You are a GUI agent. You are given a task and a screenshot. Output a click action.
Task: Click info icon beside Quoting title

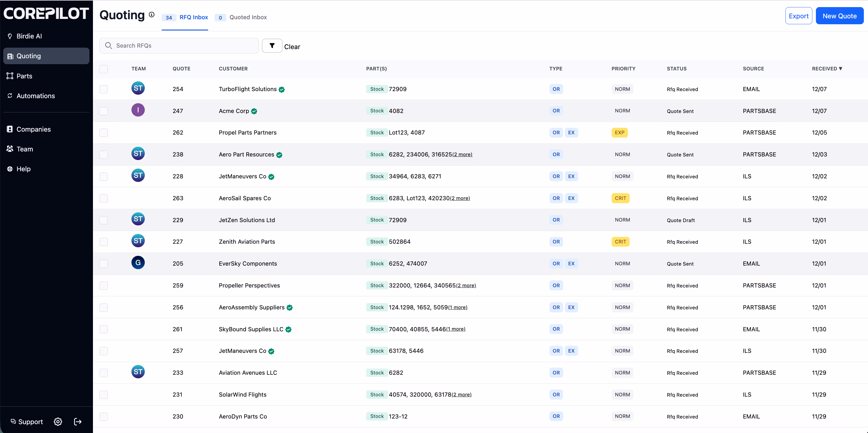[152, 14]
